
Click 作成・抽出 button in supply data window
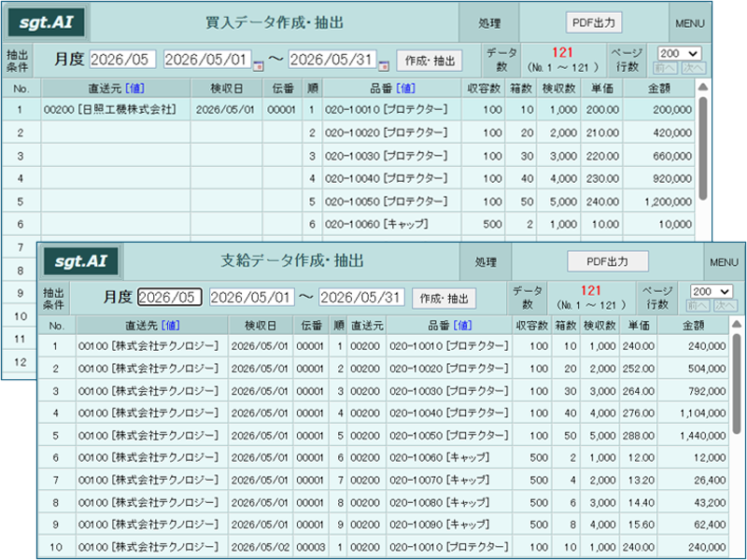444,299
